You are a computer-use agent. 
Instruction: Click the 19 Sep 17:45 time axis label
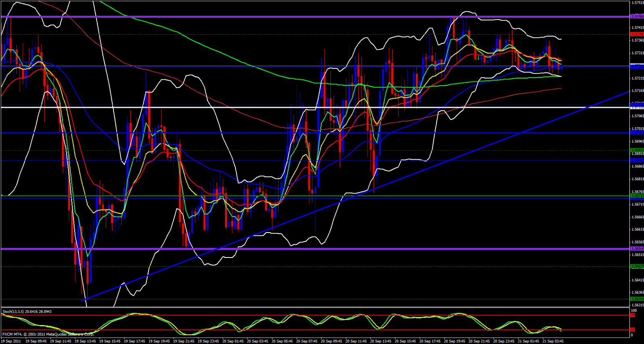[x=134, y=341]
